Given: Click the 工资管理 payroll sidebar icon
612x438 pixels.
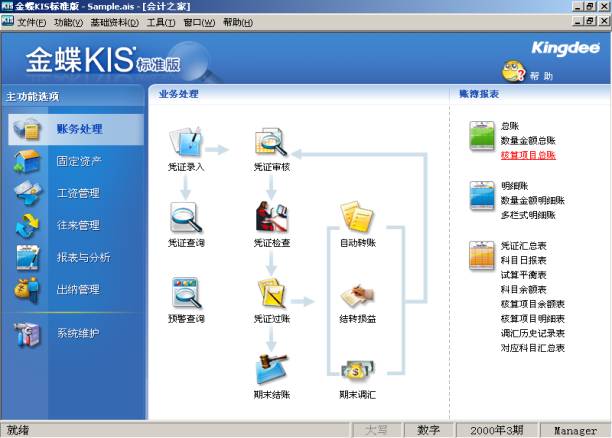Looking at the screenshot, I should click(x=27, y=193).
